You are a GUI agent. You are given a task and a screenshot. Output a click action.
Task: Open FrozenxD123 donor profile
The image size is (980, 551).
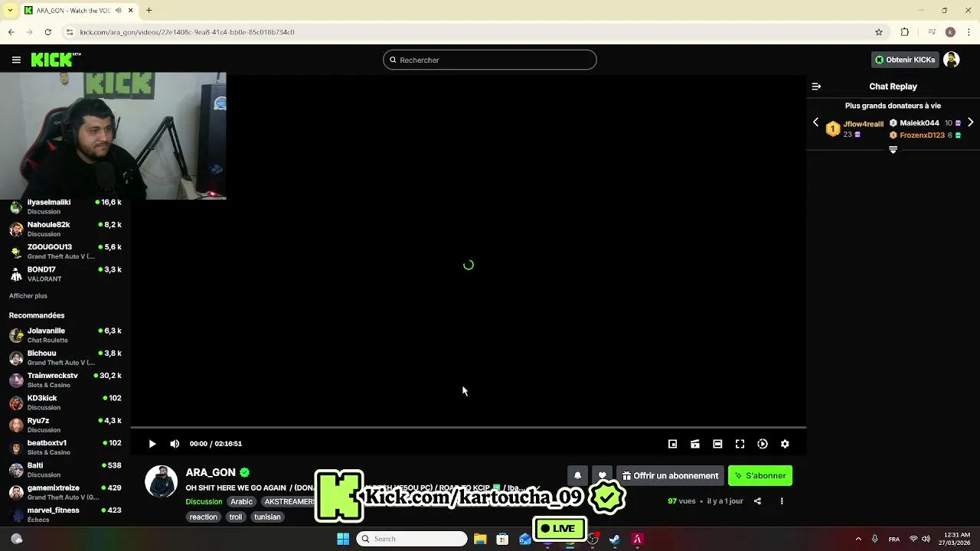tap(922, 135)
